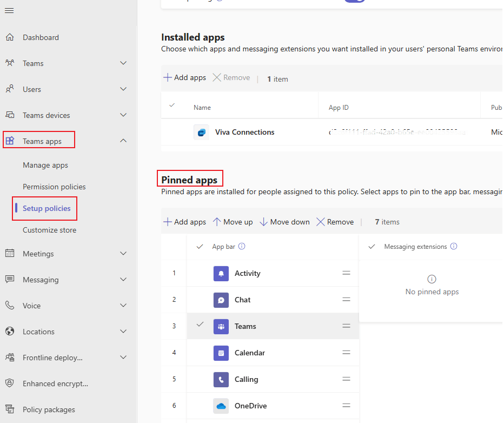504x423 pixels.
Task: Collapse the Teams apps section
Action: tap(123, 140)
